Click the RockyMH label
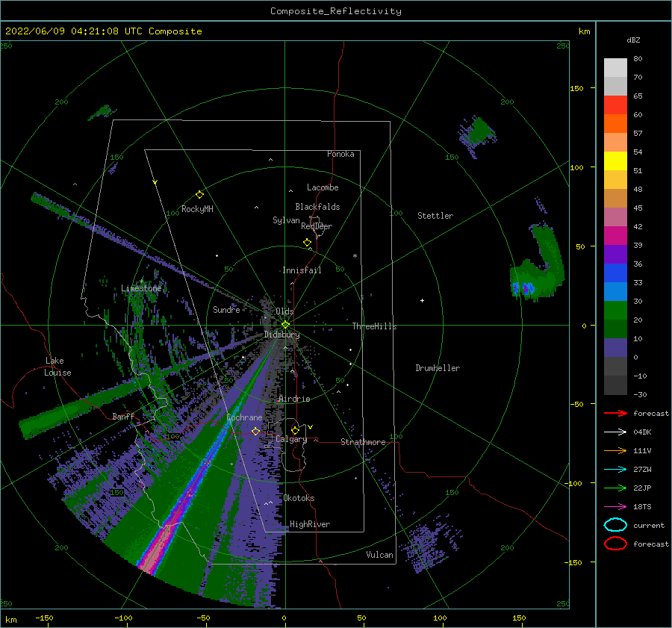This screenshot has height=628, width=672. [x=197, y=209]
